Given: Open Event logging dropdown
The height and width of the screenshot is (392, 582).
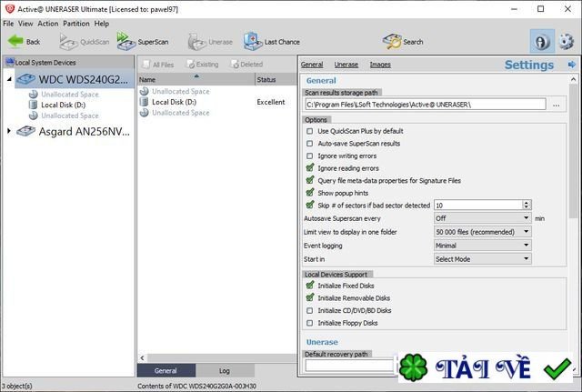Looking at the screenshot, I should pyautogui.click(x=483, y=245).
